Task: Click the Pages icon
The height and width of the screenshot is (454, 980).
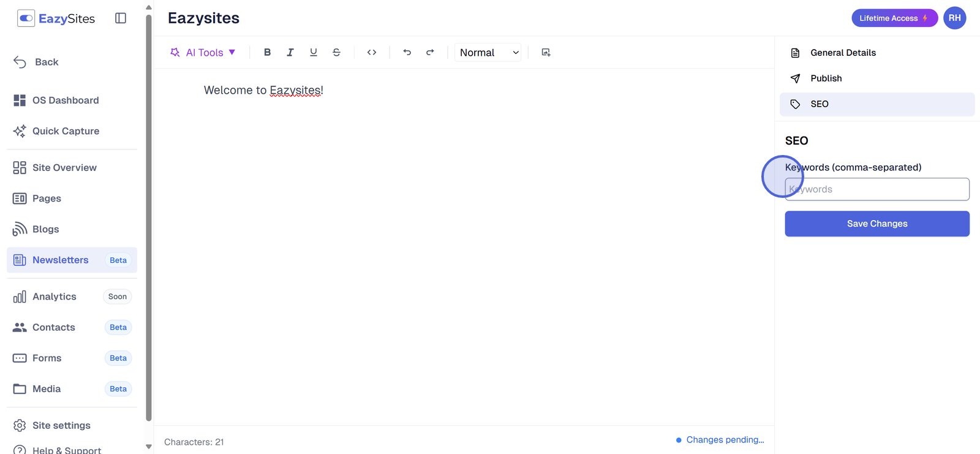Action: coord(20,199)
